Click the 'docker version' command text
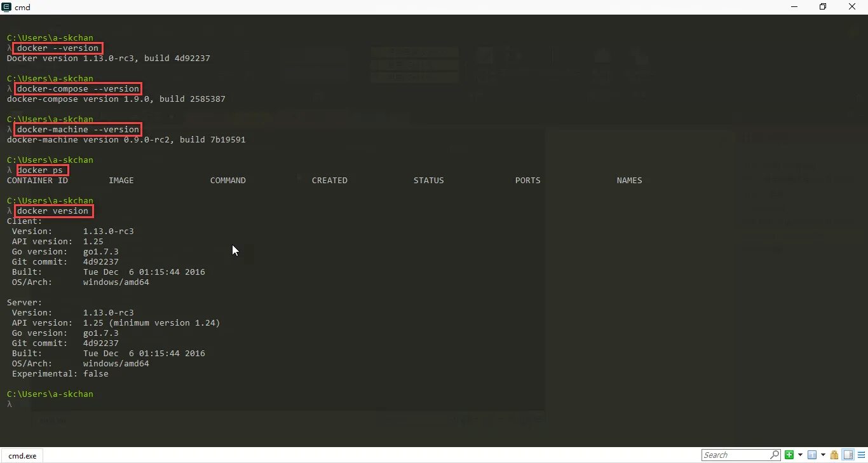Screen dimensions: 868x463 pos(53,211)
